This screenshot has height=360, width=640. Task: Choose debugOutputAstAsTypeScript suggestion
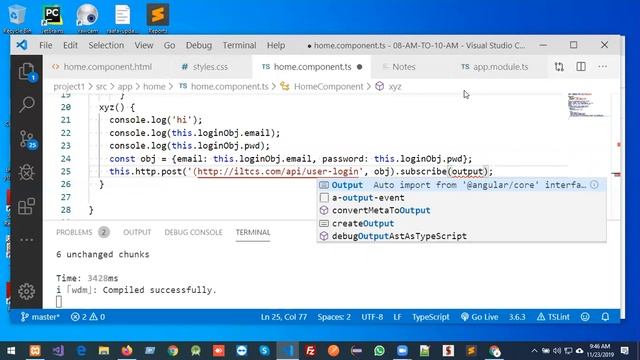click(461, 236)
